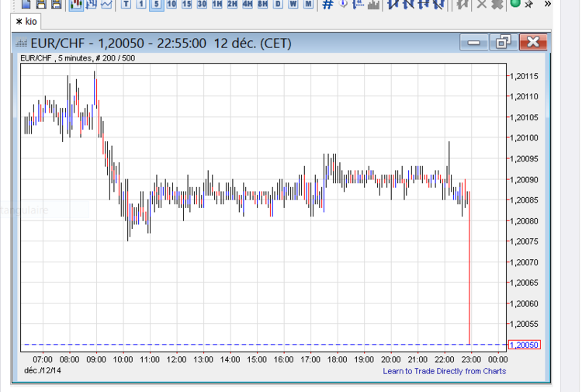
Task: Click the 1,20050 current price label
Action: [524, 345]
